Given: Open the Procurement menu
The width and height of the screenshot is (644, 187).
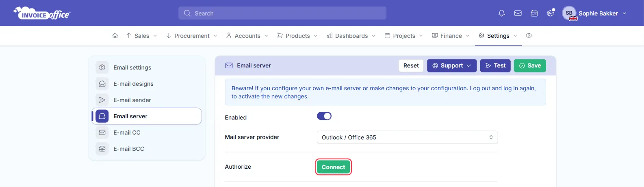Looking at the screenshot, I should click(192, 36).
